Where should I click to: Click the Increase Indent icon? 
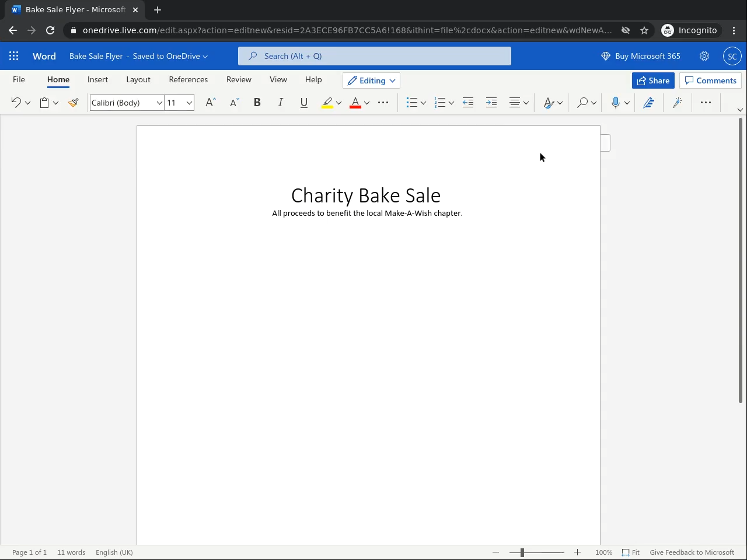coord(491,103)
